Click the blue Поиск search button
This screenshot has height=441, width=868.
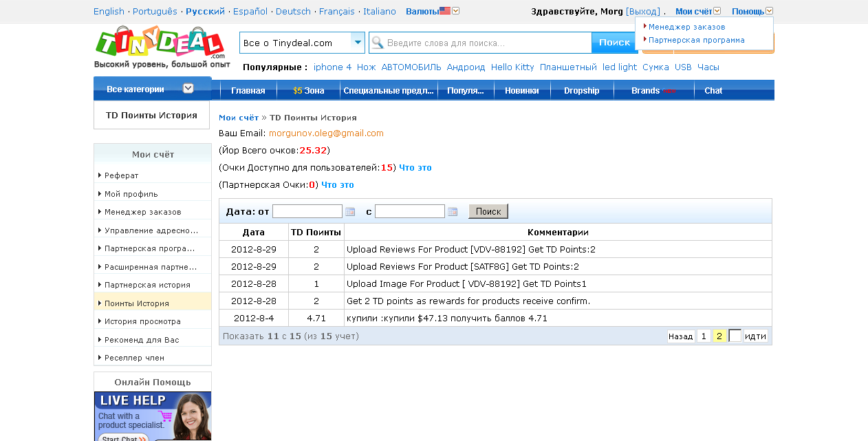coord(614,43)
